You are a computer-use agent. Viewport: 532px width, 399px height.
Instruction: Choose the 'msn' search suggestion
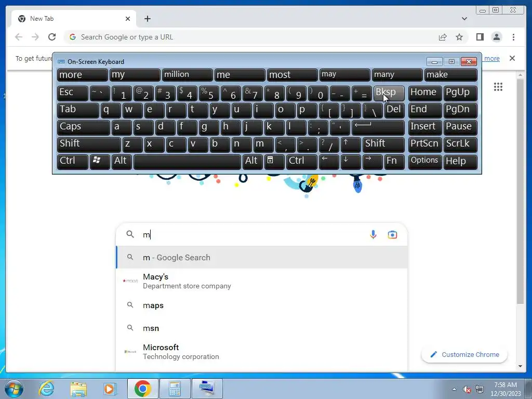click(x=262, y=328)
